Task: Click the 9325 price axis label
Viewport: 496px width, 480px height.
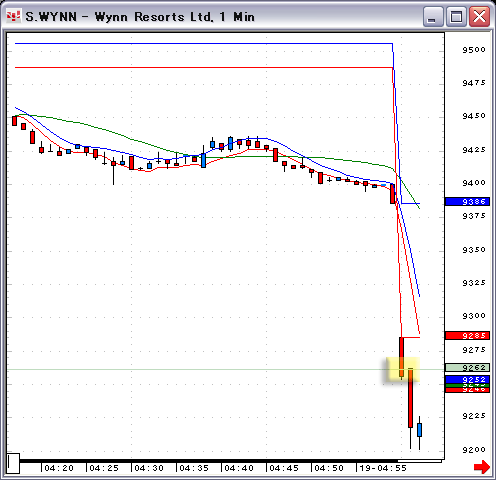Action: pos(474,283)
